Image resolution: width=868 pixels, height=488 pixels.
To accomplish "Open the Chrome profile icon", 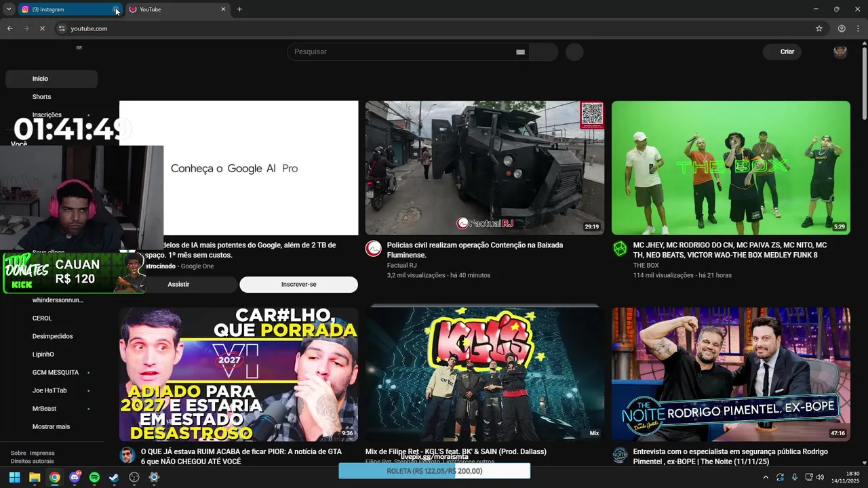I will [842, 28].
